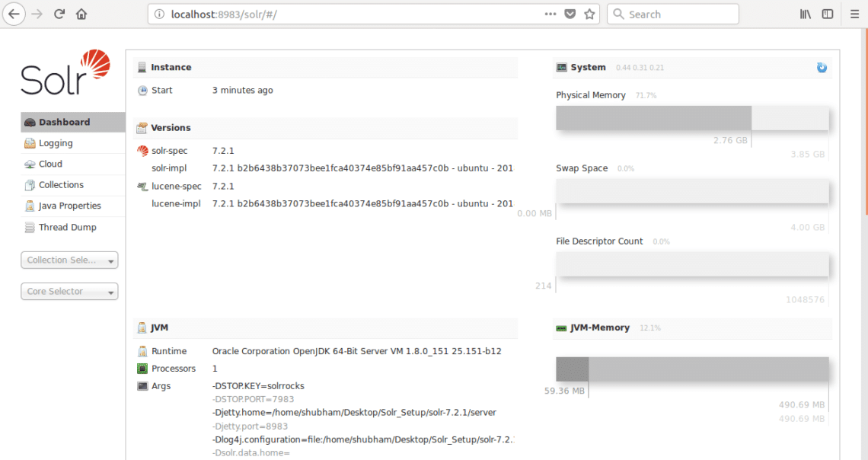The image size is (868, 460).
Task: Click the 4.00 GB swap total value
Action: coord(808,228)
